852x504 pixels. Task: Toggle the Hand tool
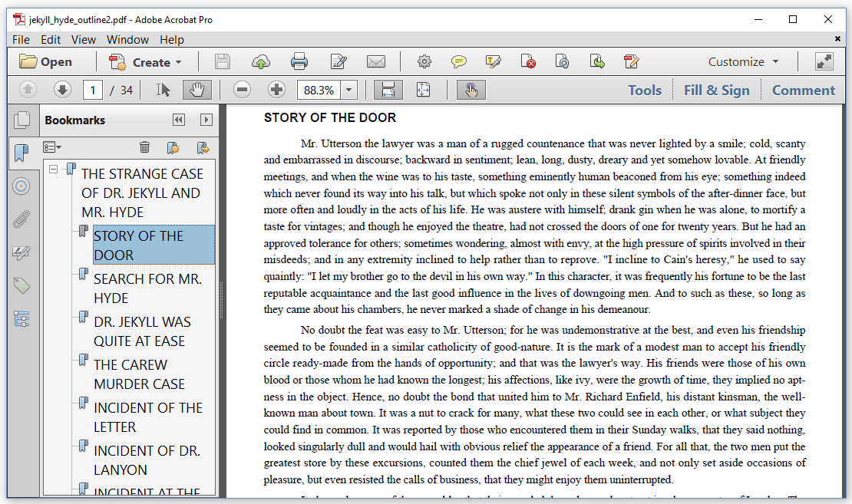[x=196, y=90]
